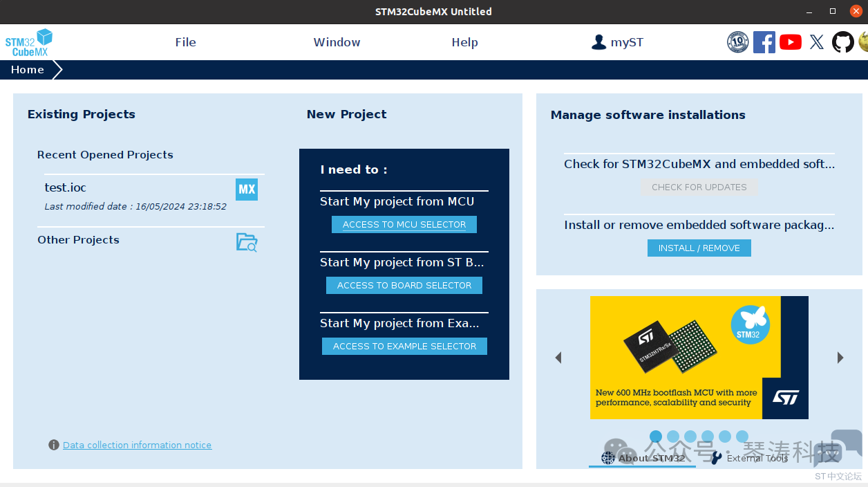Click the myST user silhouette icon

pyautogui.click(x=598, y=42)
